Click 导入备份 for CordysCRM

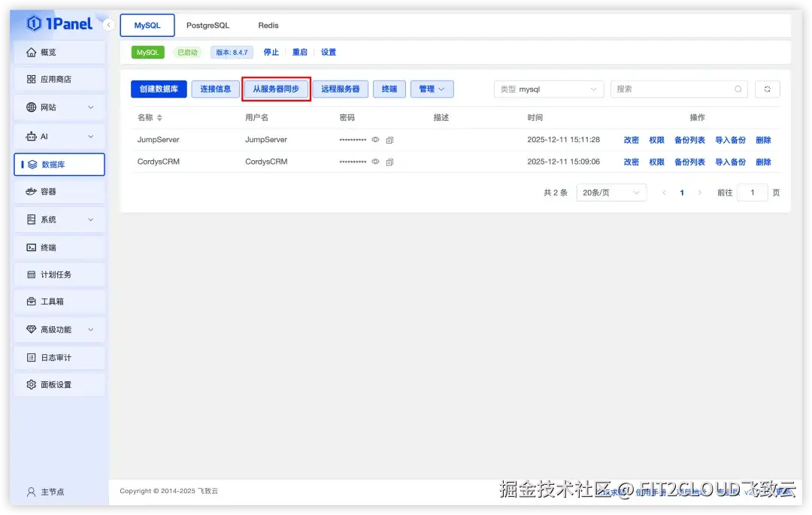(730, 162)
